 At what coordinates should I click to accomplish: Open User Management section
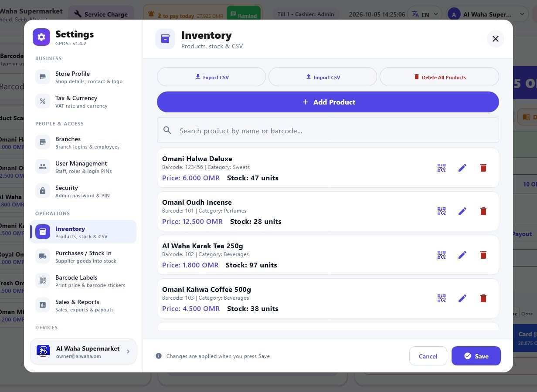[x=83, y=167]
